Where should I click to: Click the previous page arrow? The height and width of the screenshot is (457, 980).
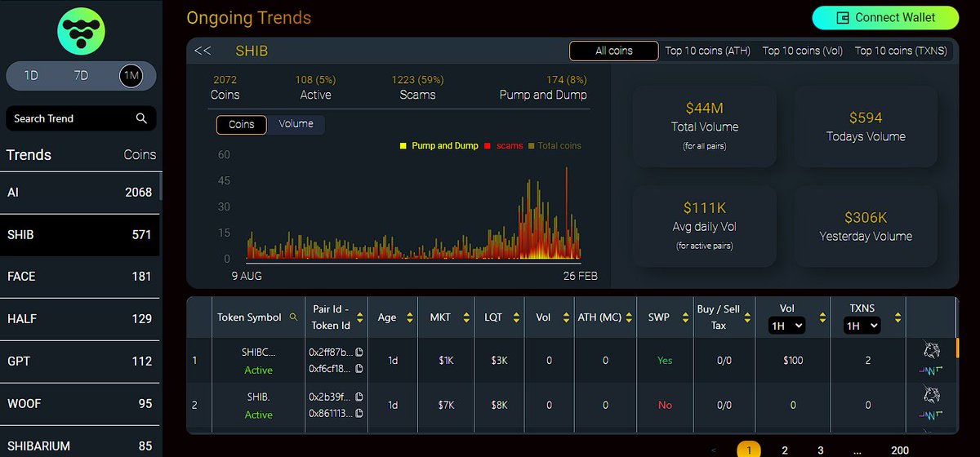coord(714,450)
